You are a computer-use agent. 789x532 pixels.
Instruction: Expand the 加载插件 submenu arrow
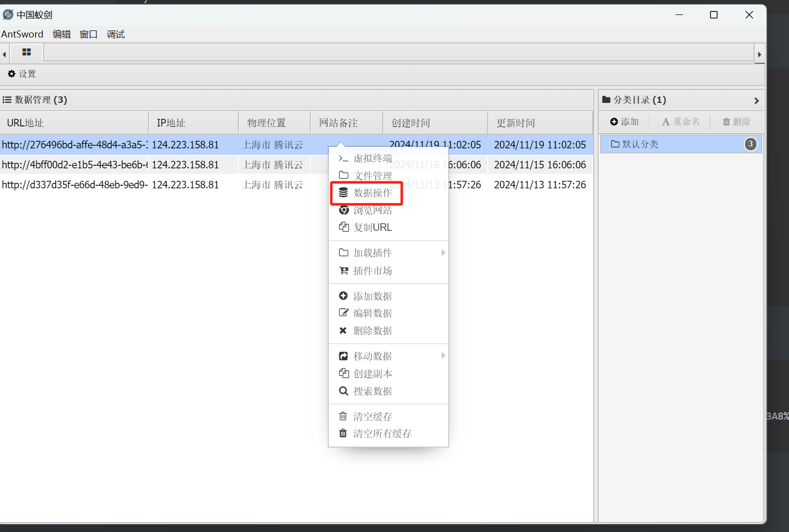(x=443, y=253)
